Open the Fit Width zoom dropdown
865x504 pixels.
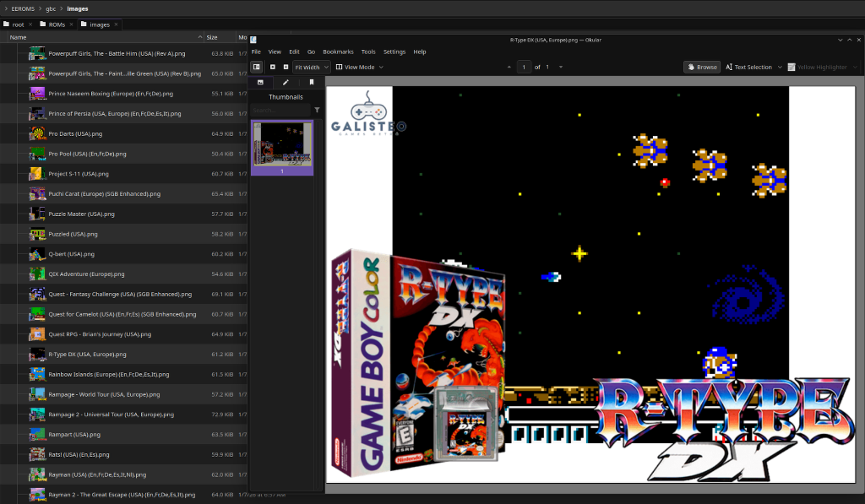click(x=311, y=68)
